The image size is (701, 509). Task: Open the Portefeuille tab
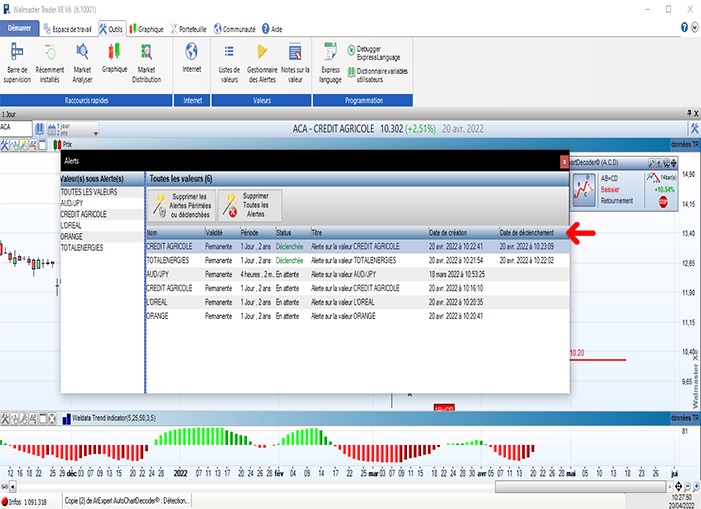[188, 29]
